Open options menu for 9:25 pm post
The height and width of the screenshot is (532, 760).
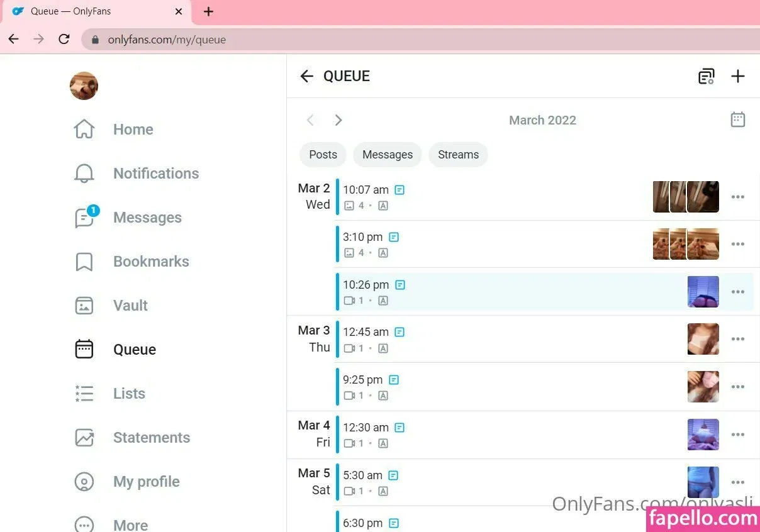[737, 387]
